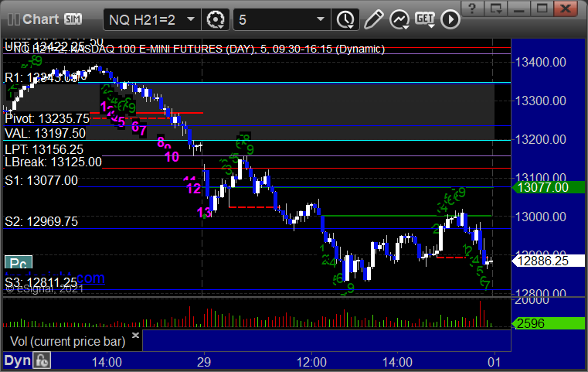588x372 pixels.
Task: Click the white 12886.25 last price marker
Action: point(549,261)
